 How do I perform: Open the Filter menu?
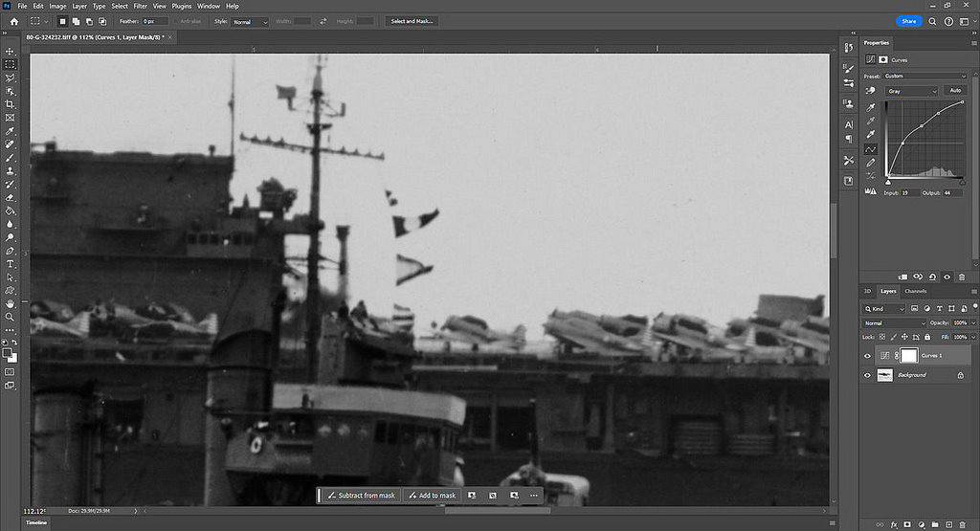click(x=141, y=6)
